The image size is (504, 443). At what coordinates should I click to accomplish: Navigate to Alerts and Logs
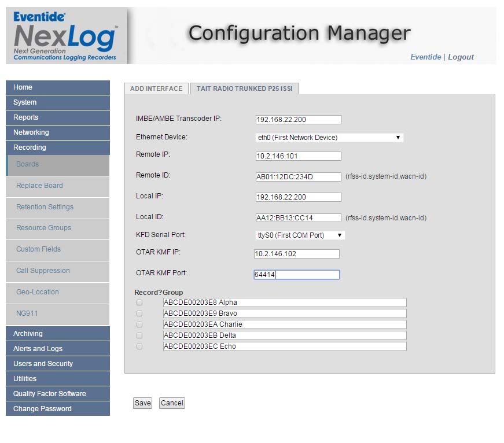[x=57, y=349]
